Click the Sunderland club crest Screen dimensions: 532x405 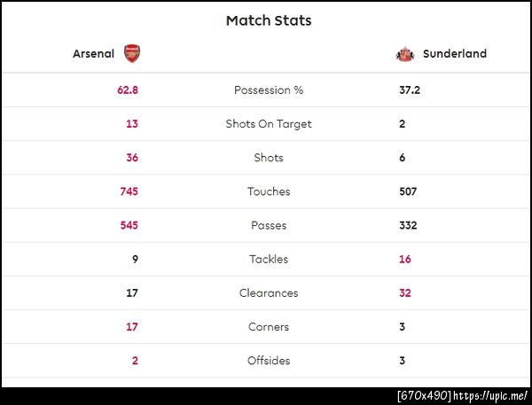click(x=405, y=54)
